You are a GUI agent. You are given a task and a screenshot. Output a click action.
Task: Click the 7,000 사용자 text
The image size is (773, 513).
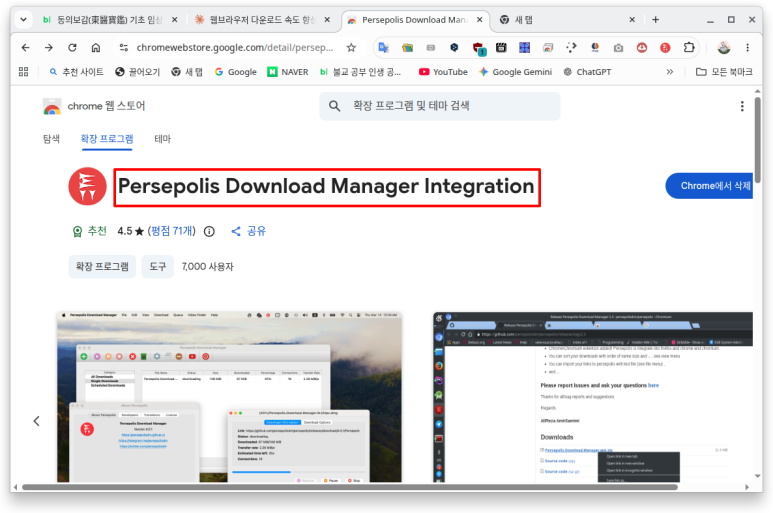point(208,267)
